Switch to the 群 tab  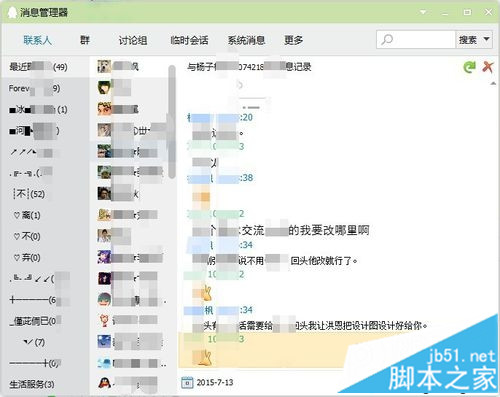click(85, 40)
